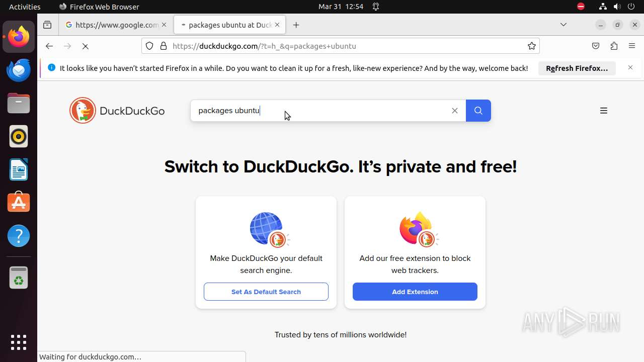This screenshot has height=362, width=644.
Task: Show Applications grid in the dock
Action: coord(19,342)
